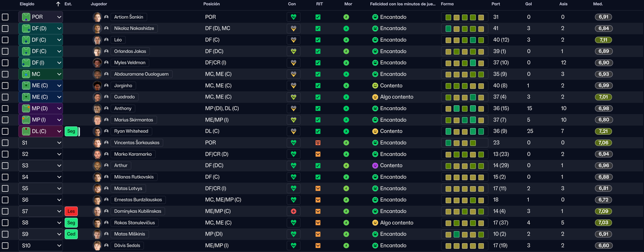
Task: Tick the checkbox for Abdouramane Ouologuem's row
Action: coord(5,74)
